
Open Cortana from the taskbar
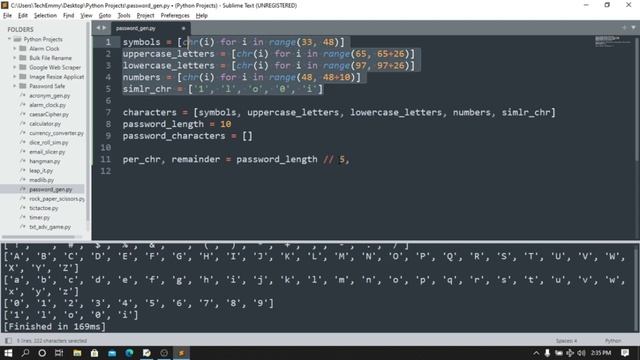coord(42,353)
